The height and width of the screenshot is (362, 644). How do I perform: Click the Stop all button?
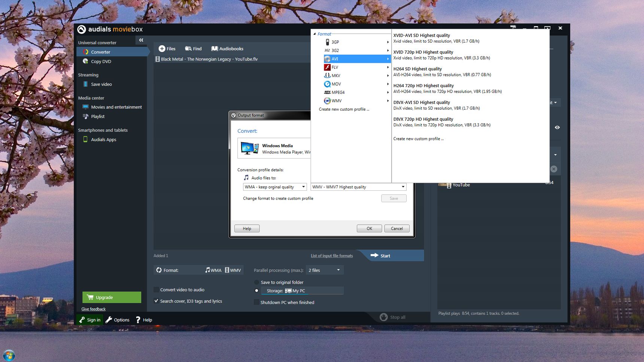tap(393, 317)
